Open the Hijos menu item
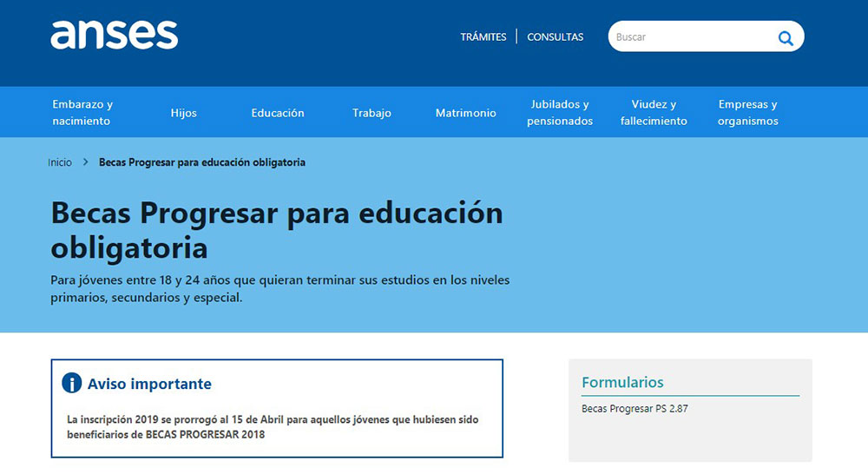Screen dimensions: 868x474 [184, 113]
